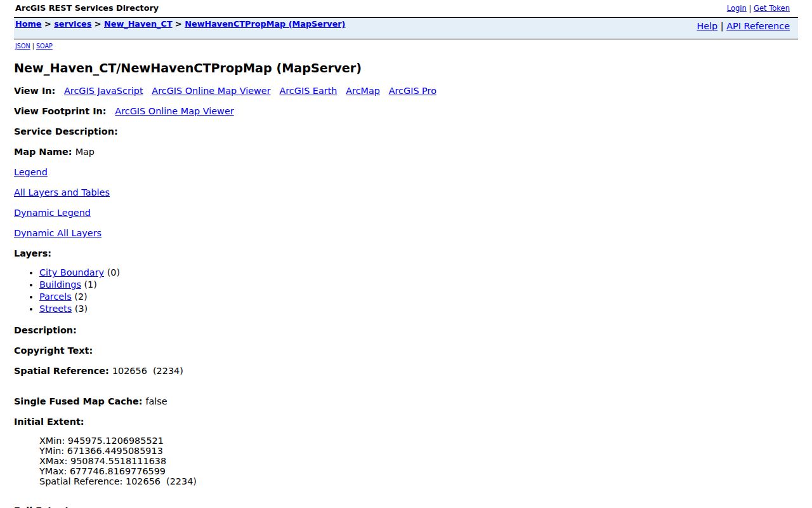Image resolution: width=812 pixels, height=508 pixels.
Task: View the service in ArcGIS Earth
Action: pyautogui.click(x=308, y=91)
